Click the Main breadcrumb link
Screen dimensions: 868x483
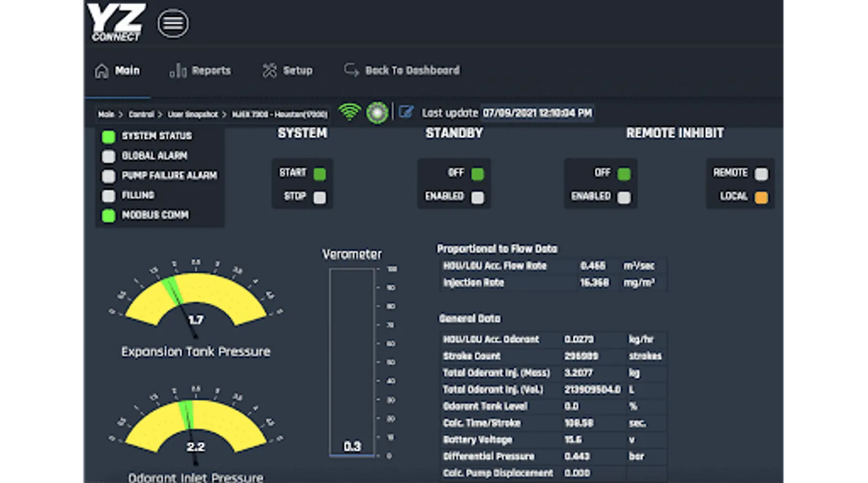tap(106, 114)
